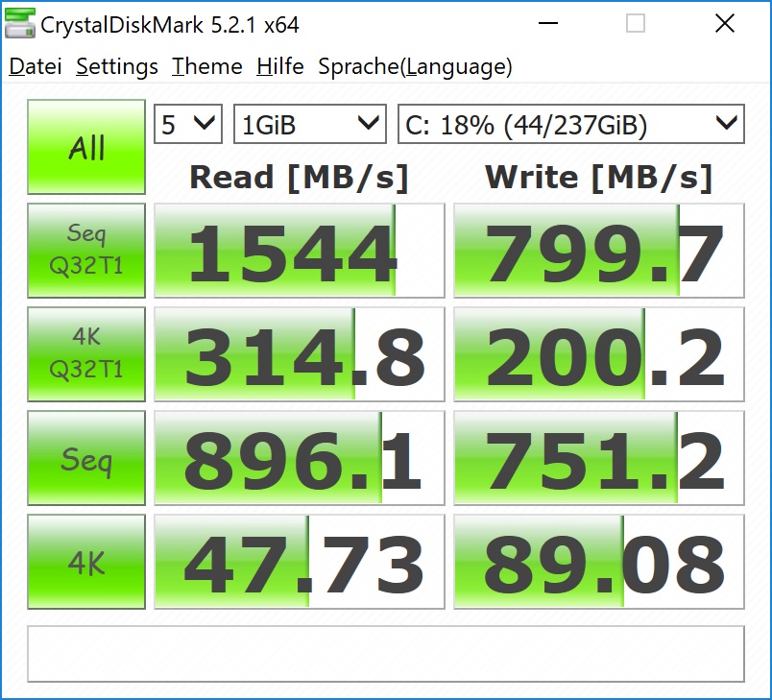Screen dimensions: 772x700
Task: Open the Datei menu
Action: point(36,66)
